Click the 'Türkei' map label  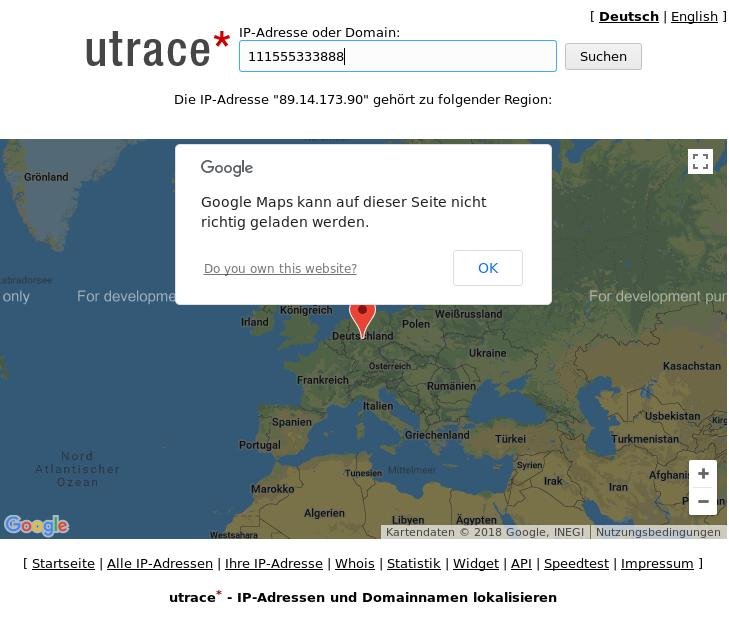coord(510,439)
